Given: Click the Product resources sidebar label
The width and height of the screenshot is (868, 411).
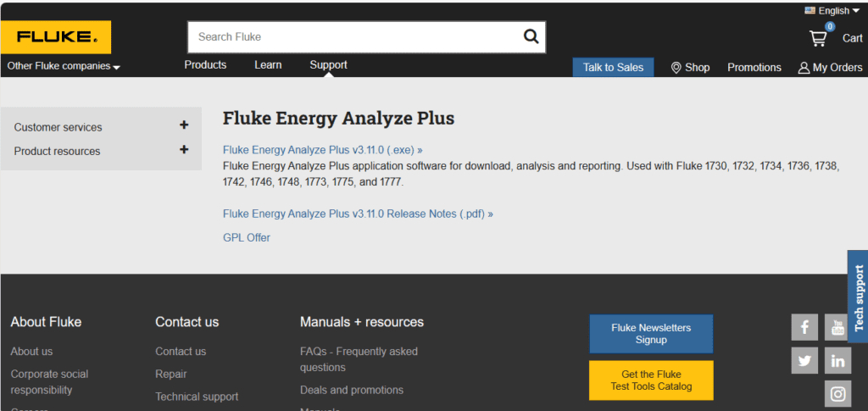Looking at the screenshot, I should click(57, 151).
